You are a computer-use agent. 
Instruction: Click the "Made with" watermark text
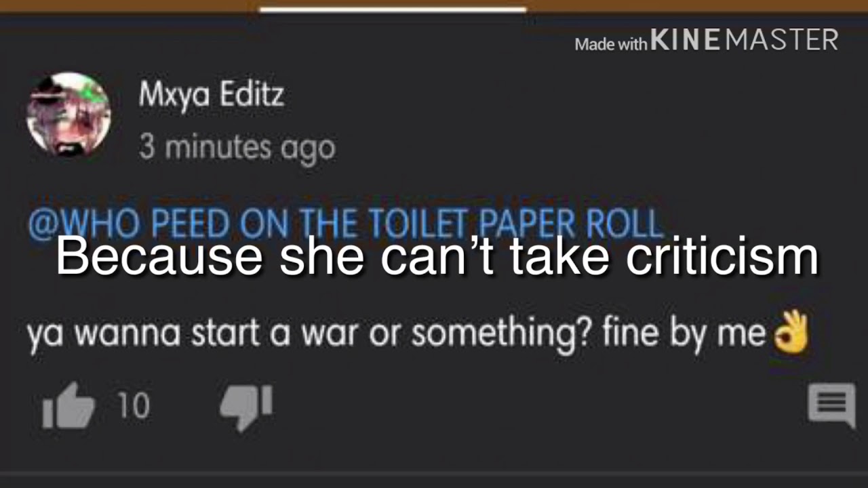(611, 45)
